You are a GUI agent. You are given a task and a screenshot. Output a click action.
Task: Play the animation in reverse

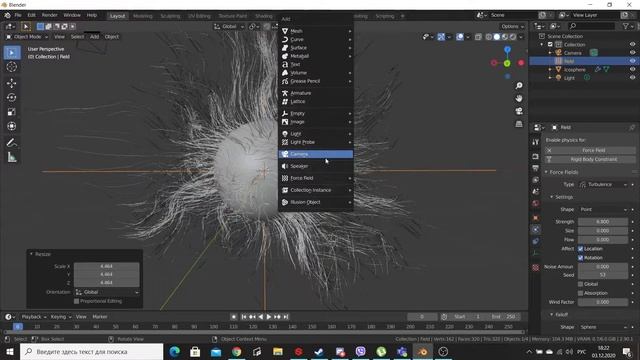tap(261, 317)
